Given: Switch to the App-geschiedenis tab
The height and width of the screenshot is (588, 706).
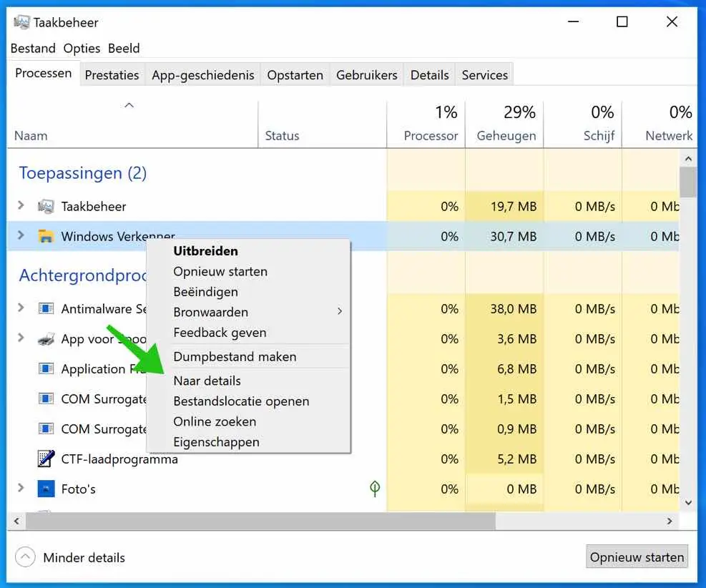Looking at the screenshot, I should coord(202,74).
